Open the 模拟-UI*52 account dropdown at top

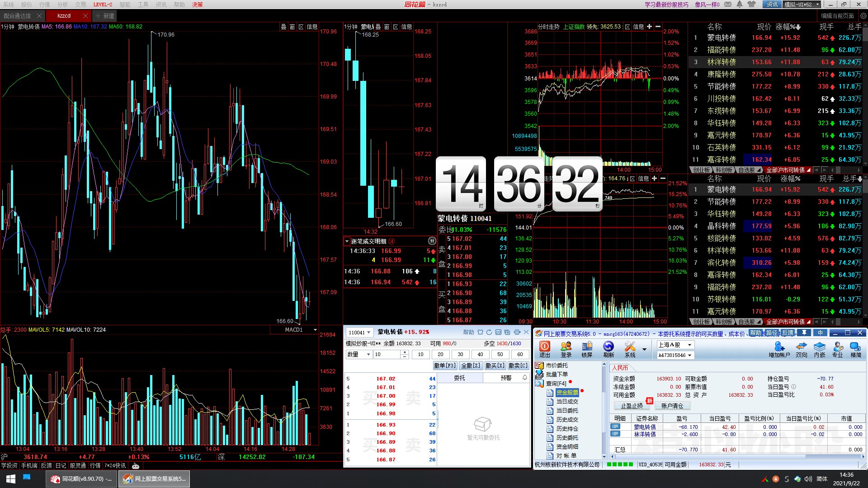click(801, 5)
